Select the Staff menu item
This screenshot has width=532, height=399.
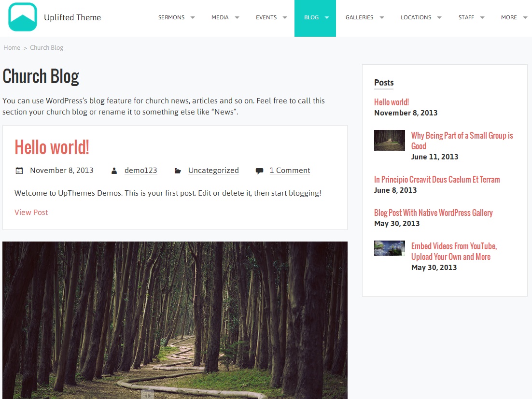[466, 17]
